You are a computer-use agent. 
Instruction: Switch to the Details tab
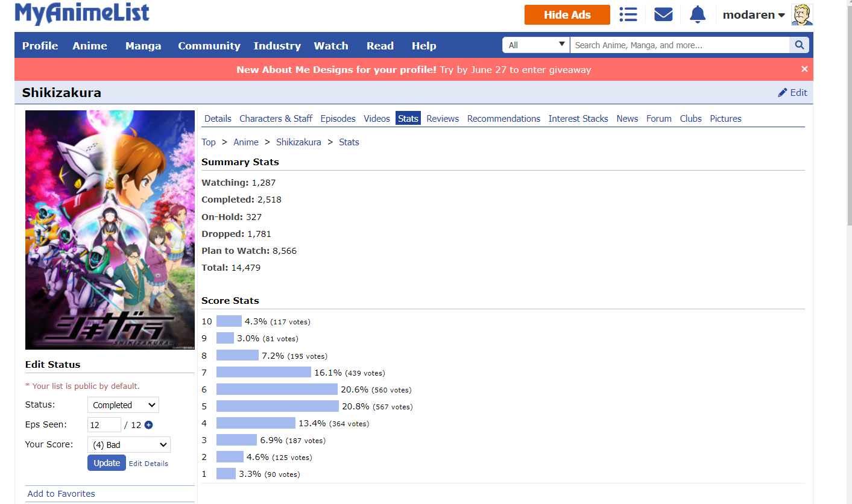click(218, 119)
